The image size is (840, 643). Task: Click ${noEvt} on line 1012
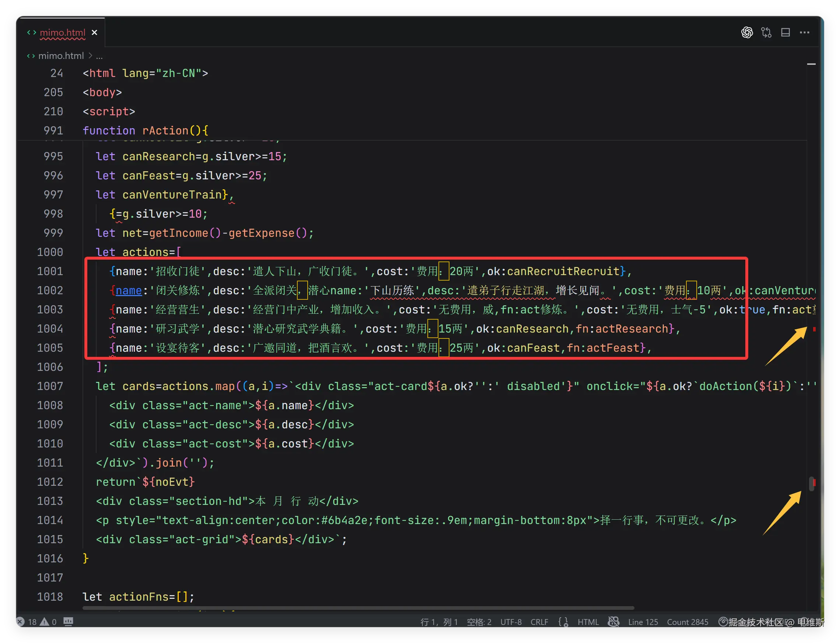(x=168, y=482)
